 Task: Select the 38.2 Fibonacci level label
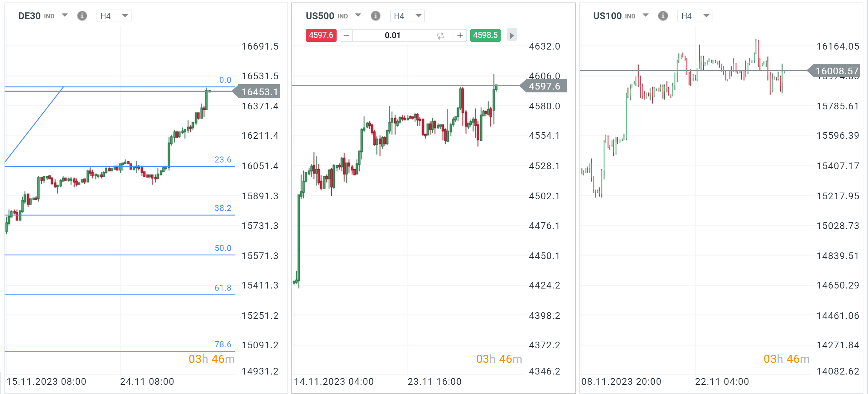[x=223, y=208]
